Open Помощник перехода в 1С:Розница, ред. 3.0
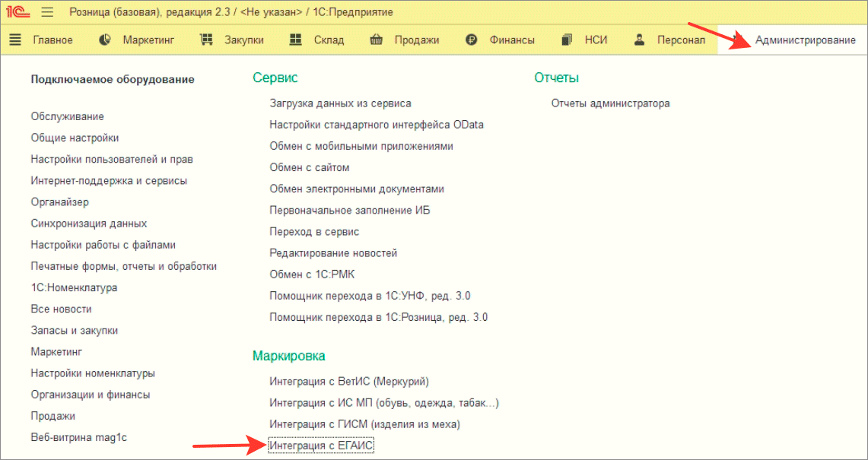 (379, 317)
